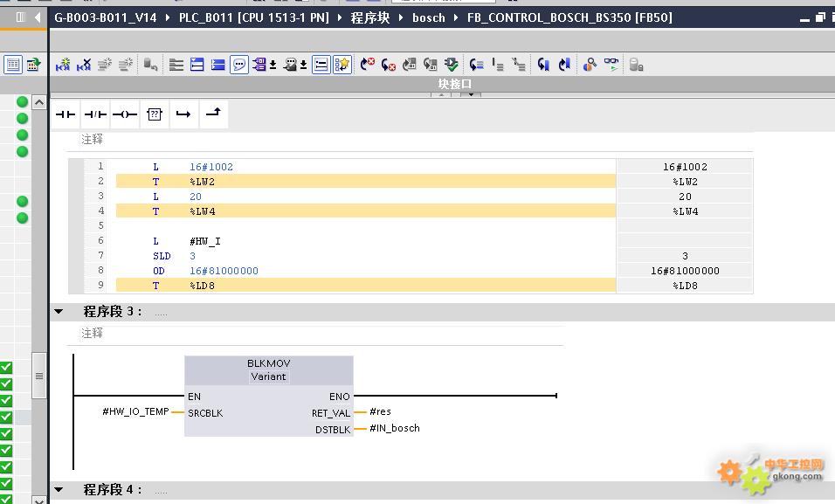Select operand #HW_I in code line 6
Viewport: 835px width, 504px height.
tap(205, 241)
